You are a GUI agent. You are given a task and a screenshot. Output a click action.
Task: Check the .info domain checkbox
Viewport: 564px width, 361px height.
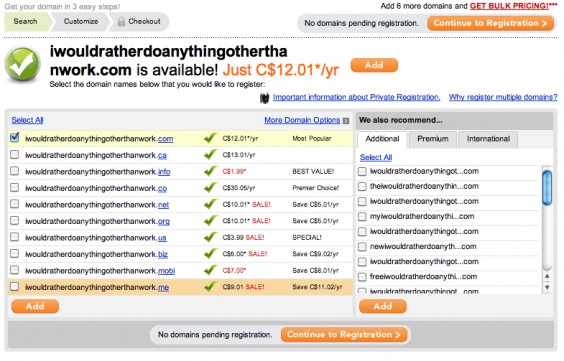pos(15,171)
